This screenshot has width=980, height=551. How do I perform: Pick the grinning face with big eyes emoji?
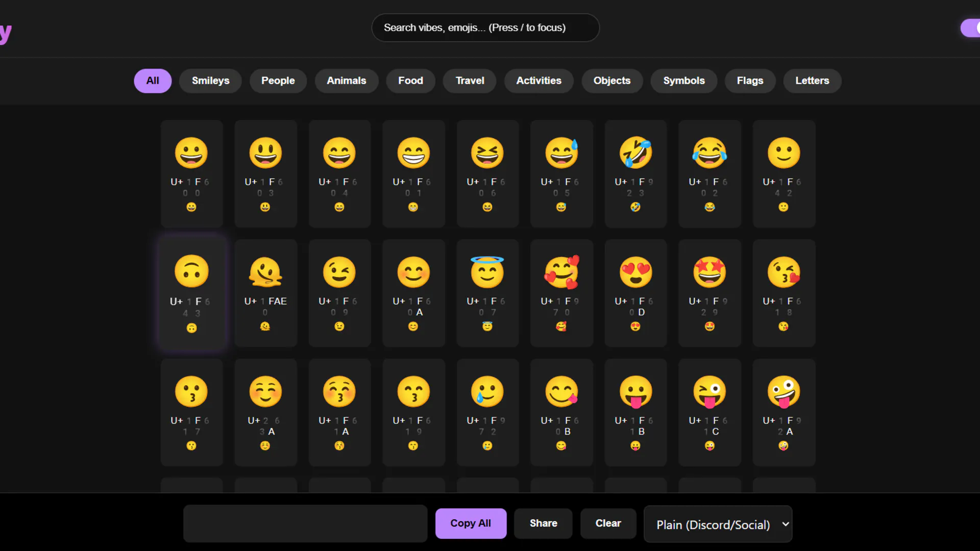click(265, 173)
